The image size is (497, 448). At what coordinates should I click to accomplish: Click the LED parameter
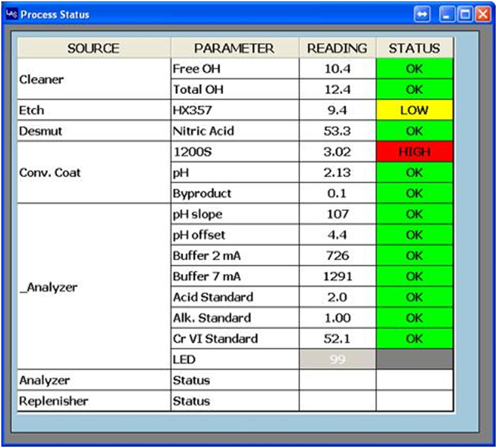235,359
